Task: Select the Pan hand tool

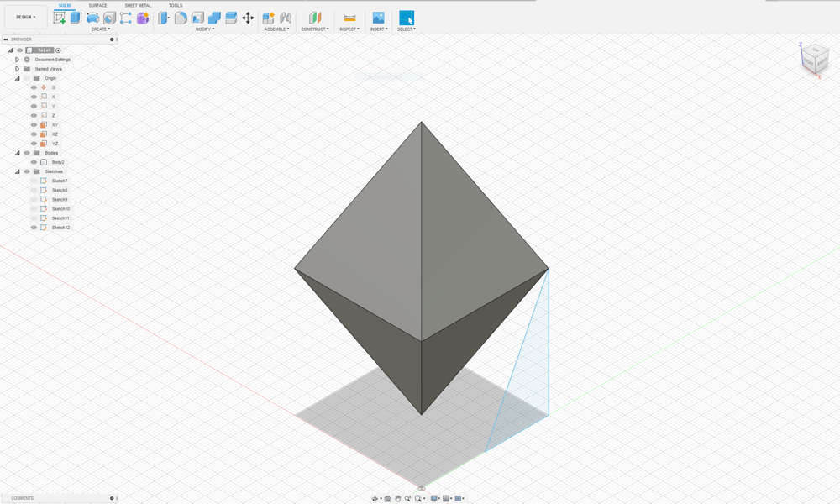Action: [398, 498]
